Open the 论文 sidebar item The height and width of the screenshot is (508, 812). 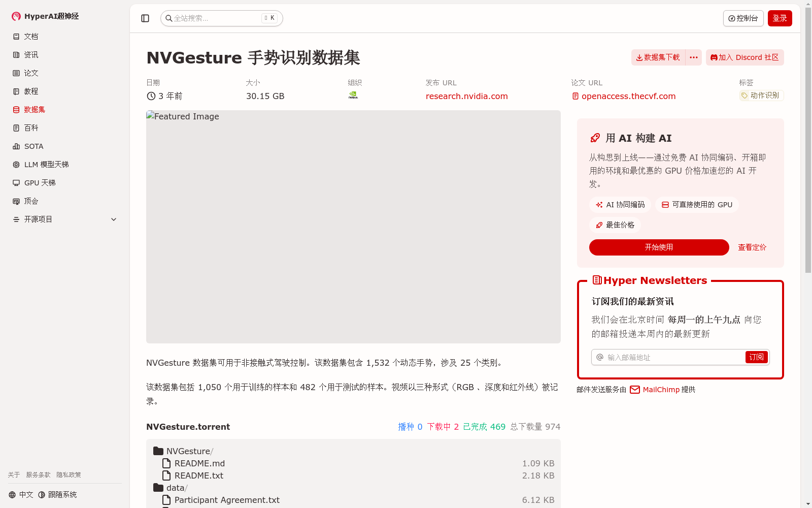(65, 73)
